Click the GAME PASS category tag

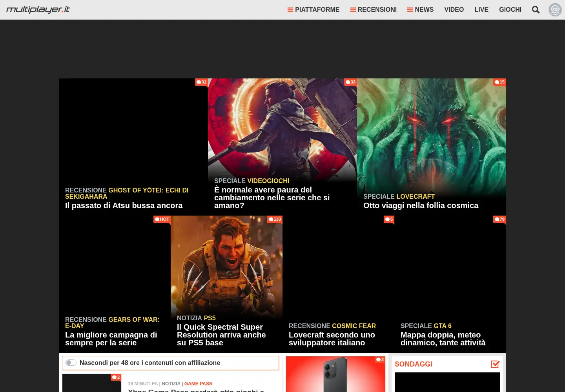click(x=198, y=384)
